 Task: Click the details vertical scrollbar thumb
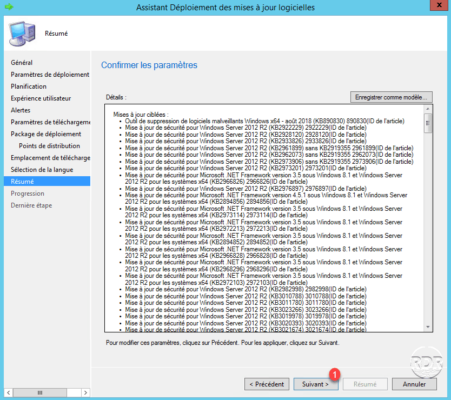click(428, 123)
